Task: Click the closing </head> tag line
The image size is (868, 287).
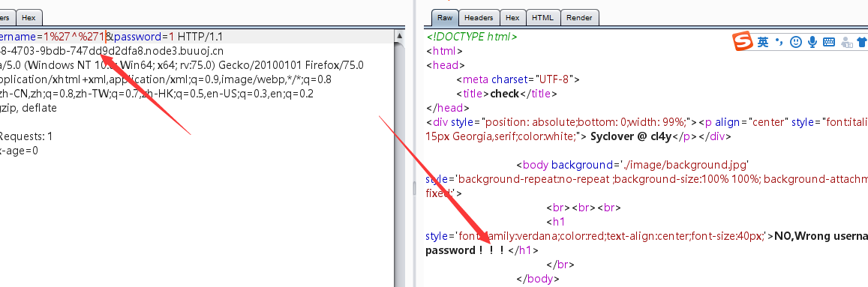Action: [x=447, y=108]
